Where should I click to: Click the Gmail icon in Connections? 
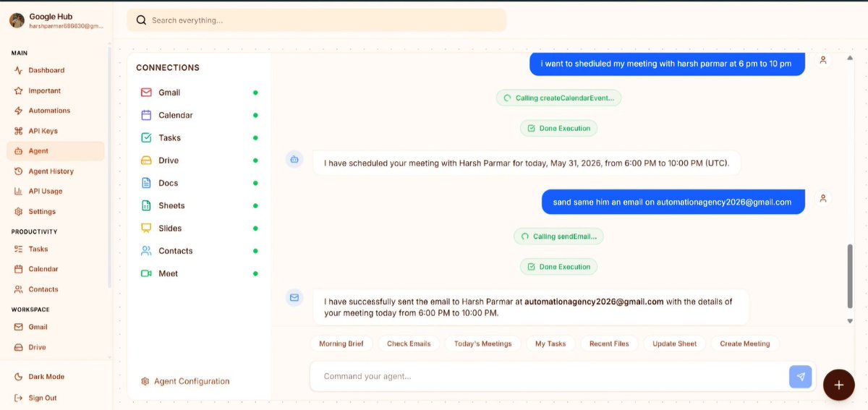pyautogui.click(x=146, y=93)
